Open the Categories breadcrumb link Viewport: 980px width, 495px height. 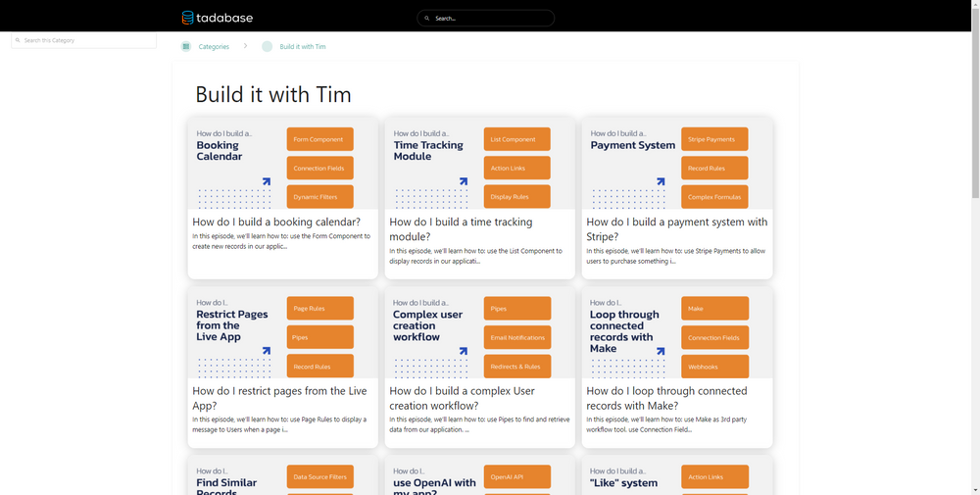214,46
